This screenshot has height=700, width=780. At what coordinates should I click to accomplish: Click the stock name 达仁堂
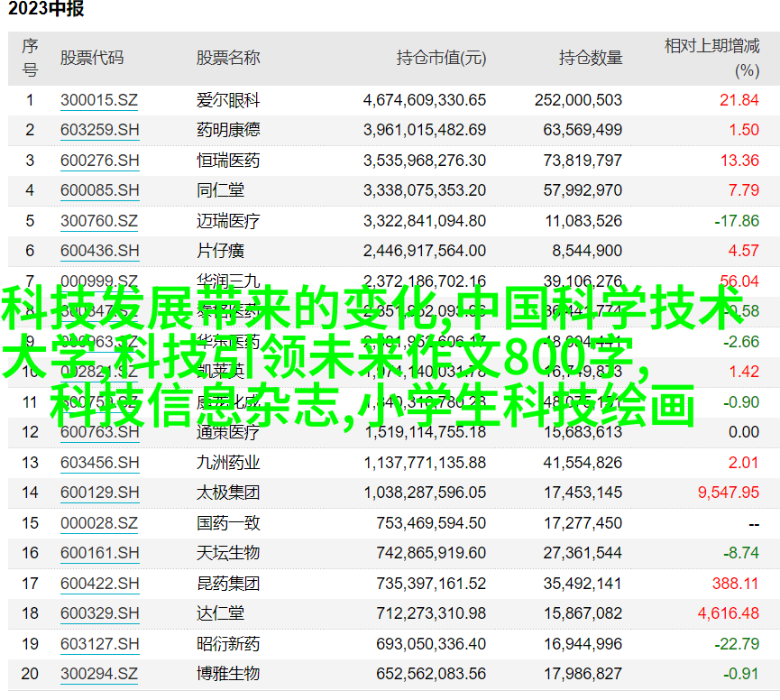220,613
